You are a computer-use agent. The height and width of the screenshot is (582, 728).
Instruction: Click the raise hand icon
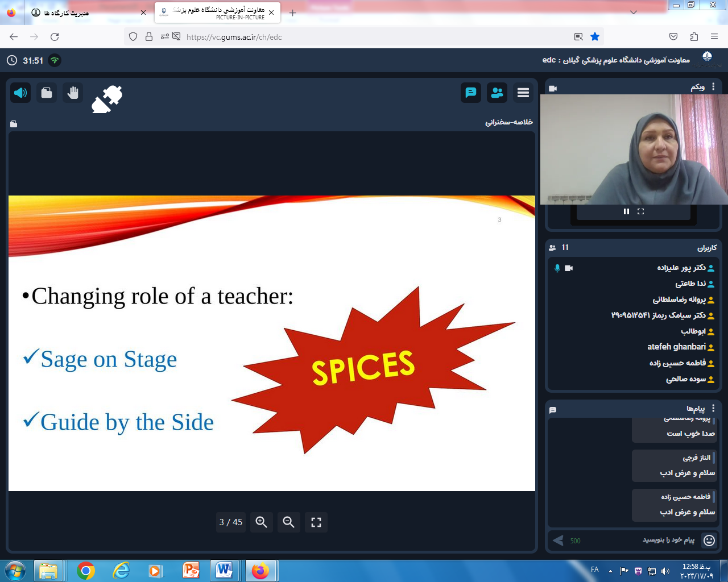point(73,93)
